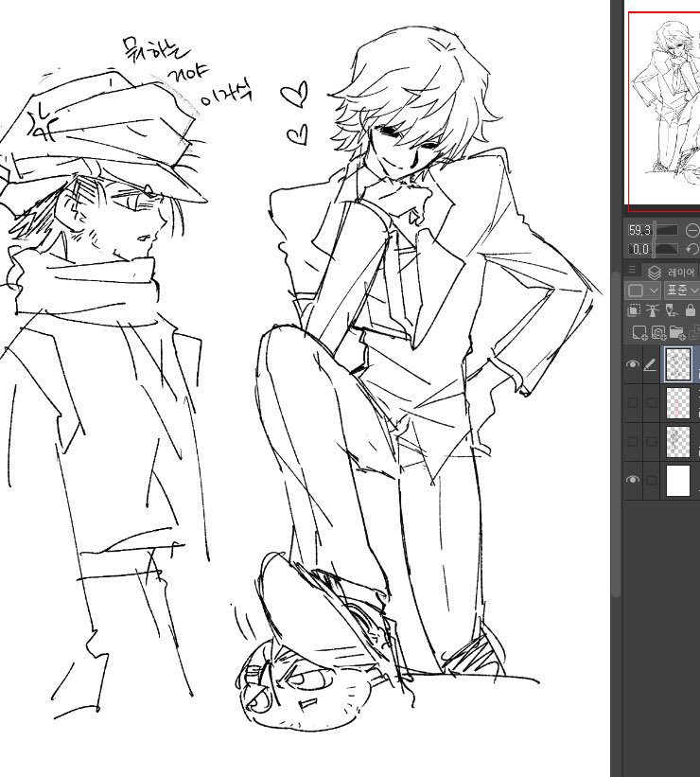Viewport: 700px width, 777px height.
Task: Create a new layer folder
Action: [676, 332]
